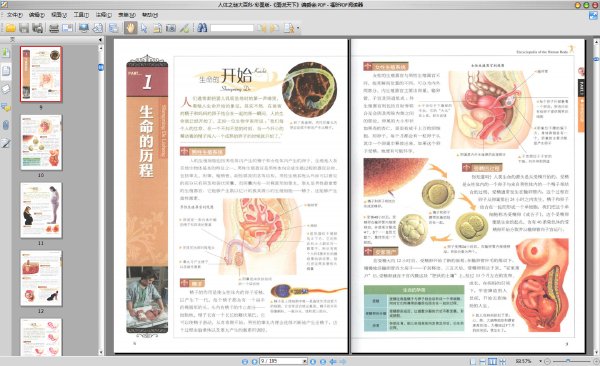The height and width of the screenshot is (366, 600).
Task: Click the thumbnail panel scroll down arrow
Action: point(101,352)
